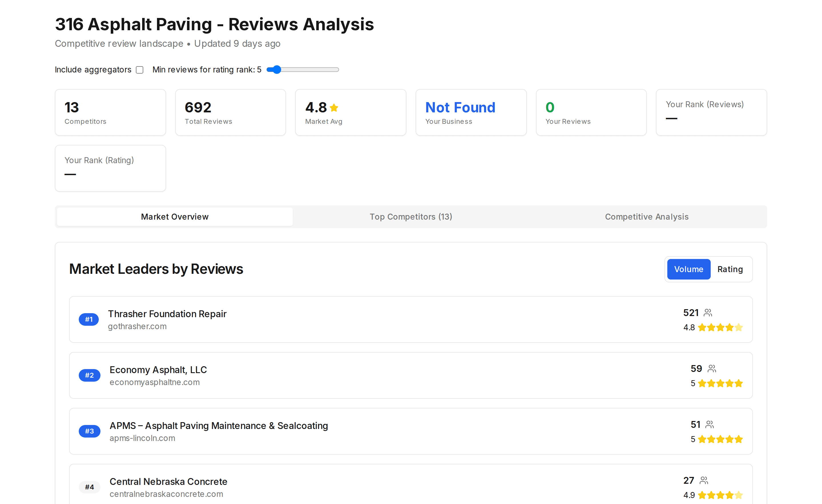Click the star rating for Central Nebraska Concrete
The image size is (822, 504).
click(720, 495)
